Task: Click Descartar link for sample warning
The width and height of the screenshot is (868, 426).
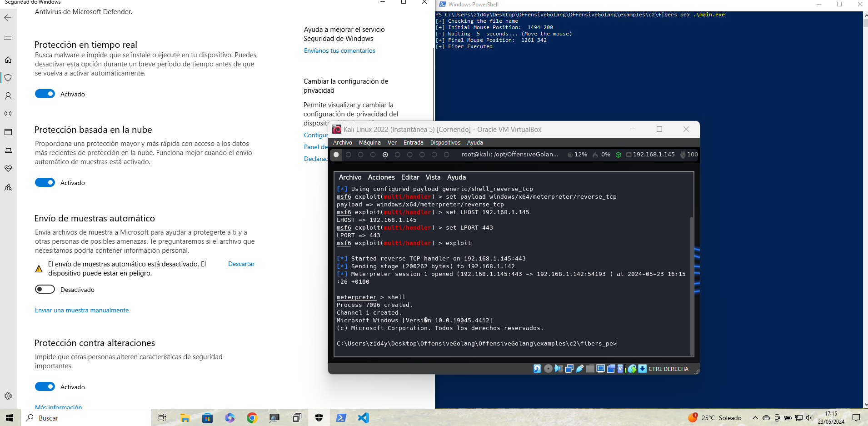Action: [x=241, y=264]
